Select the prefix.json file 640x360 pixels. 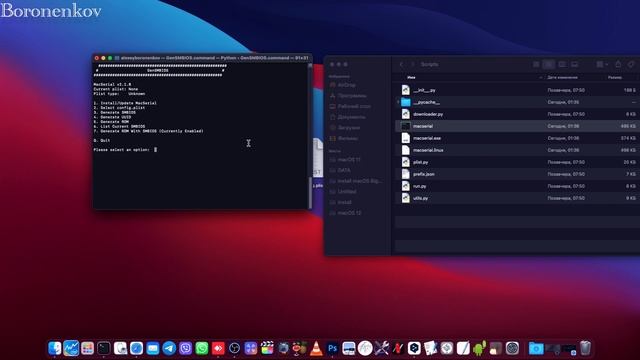tap(518, 174)
